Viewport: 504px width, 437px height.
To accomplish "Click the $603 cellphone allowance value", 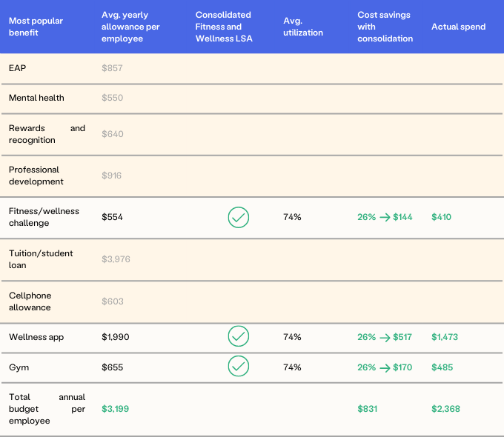I will [113, 301].
